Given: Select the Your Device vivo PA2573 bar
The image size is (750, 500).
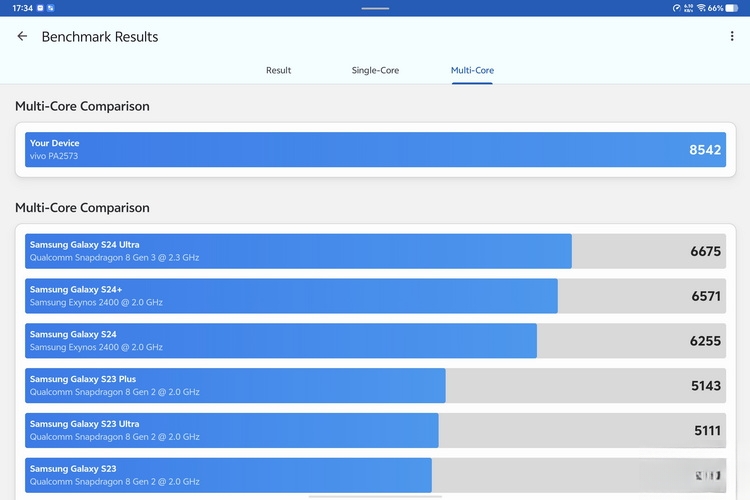Looking at the screenshot, I should tap(375, 150).
